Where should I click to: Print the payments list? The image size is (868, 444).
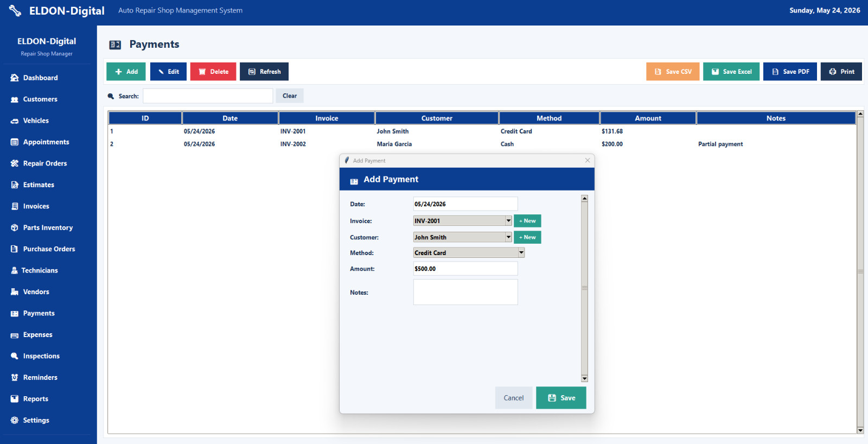pyautogui.click(x=841, y=72)
